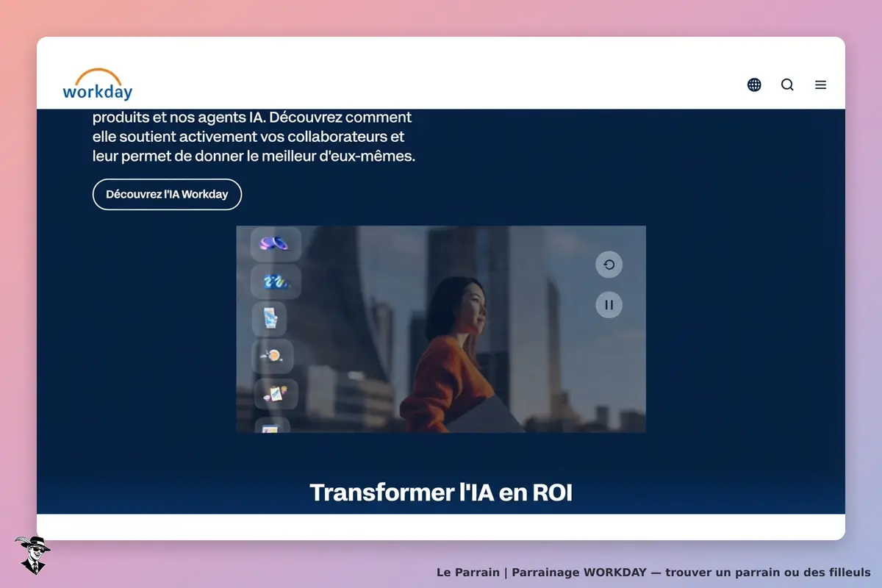The height and width of the screenshot is (588, 882).
Task: Select the purple rings agent icon in video
Action: point(276,243)
